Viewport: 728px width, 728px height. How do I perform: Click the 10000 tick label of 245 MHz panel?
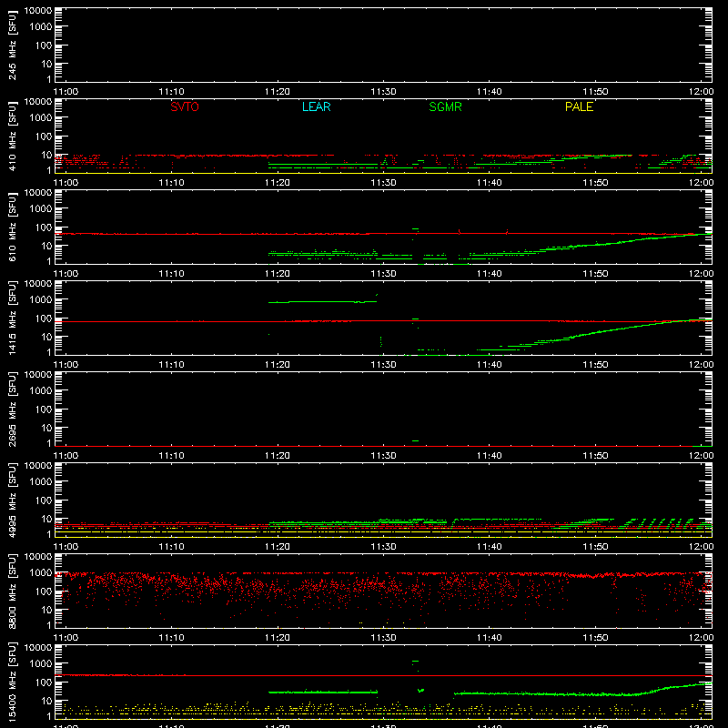point(37,11)
